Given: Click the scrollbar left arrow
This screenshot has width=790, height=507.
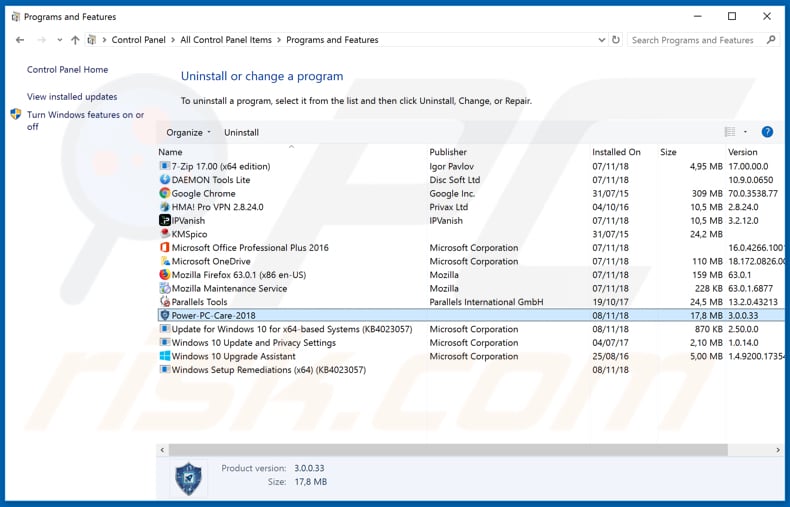Looking at the screenshot, I should (x=162, y=450).
